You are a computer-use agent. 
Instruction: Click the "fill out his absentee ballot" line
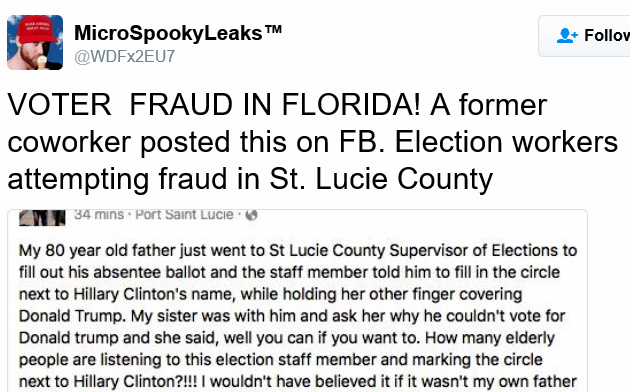(289, 272)
